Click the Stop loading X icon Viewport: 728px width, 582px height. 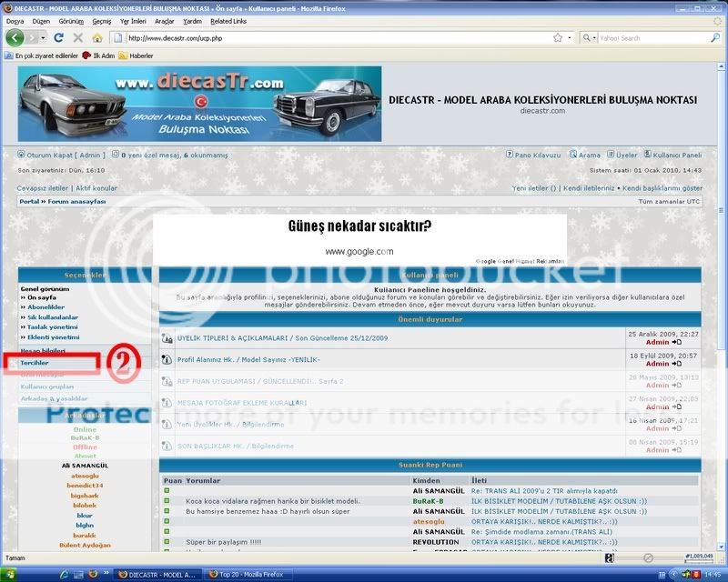click(78, 37)
